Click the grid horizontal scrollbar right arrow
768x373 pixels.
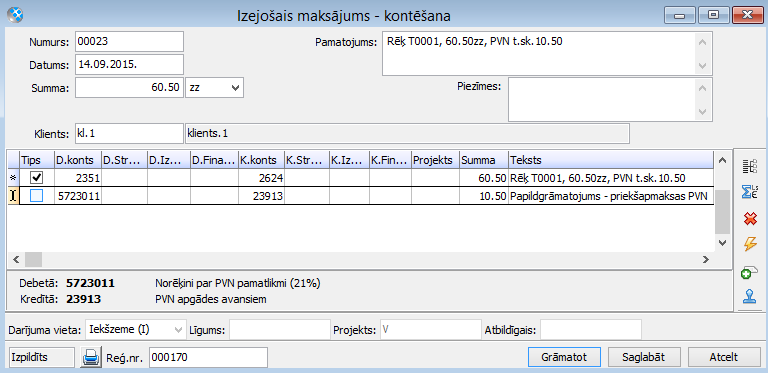pyautogui.click(x=706, y=259)
